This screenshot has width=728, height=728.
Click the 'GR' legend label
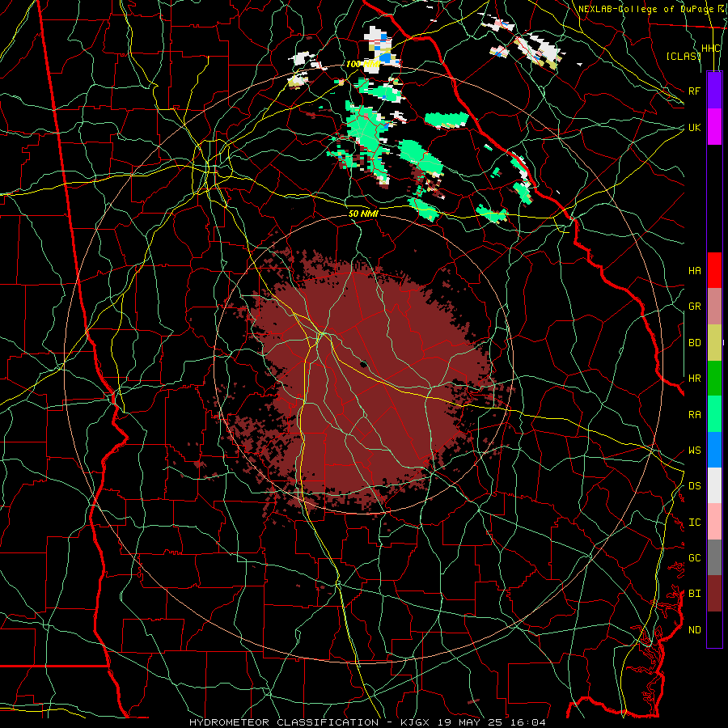coord(694,307)
